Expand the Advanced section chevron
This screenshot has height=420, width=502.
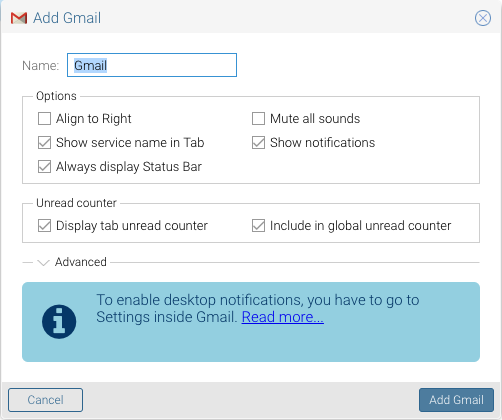43,263
